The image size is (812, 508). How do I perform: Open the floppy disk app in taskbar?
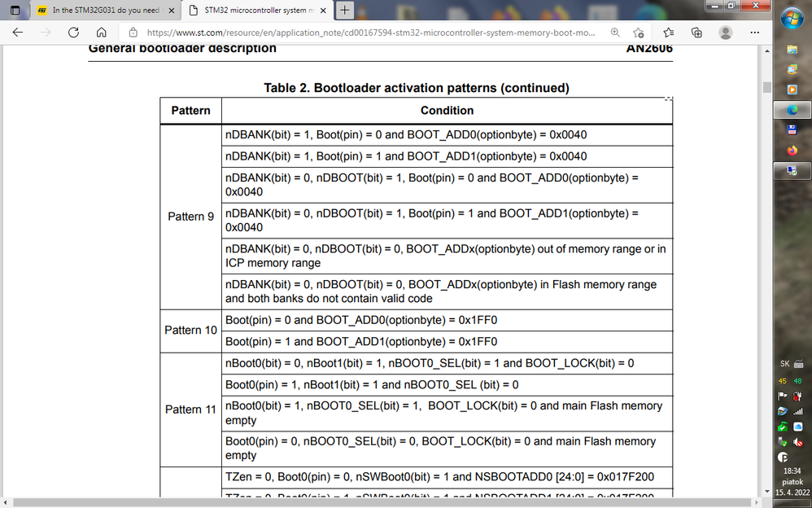(792, 130)
